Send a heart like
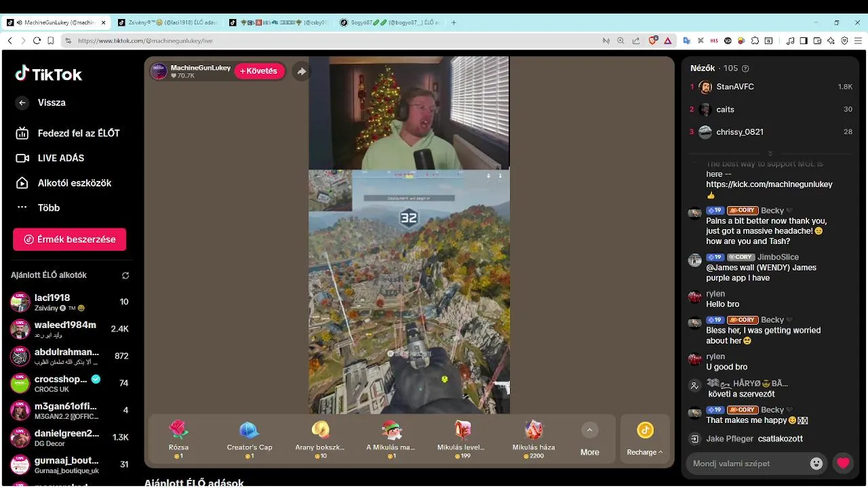 click(843, 464)
